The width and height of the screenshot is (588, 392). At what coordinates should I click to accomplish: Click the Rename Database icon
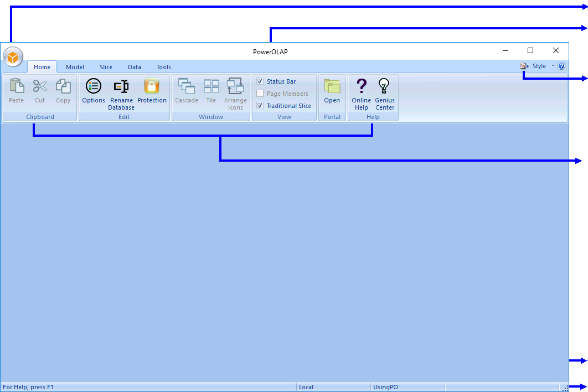(x=121, y=86)
